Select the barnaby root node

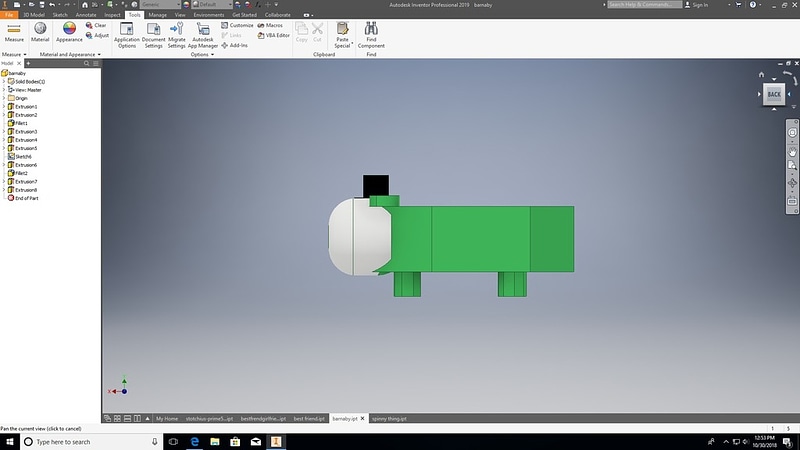click(x=14, y=73)
